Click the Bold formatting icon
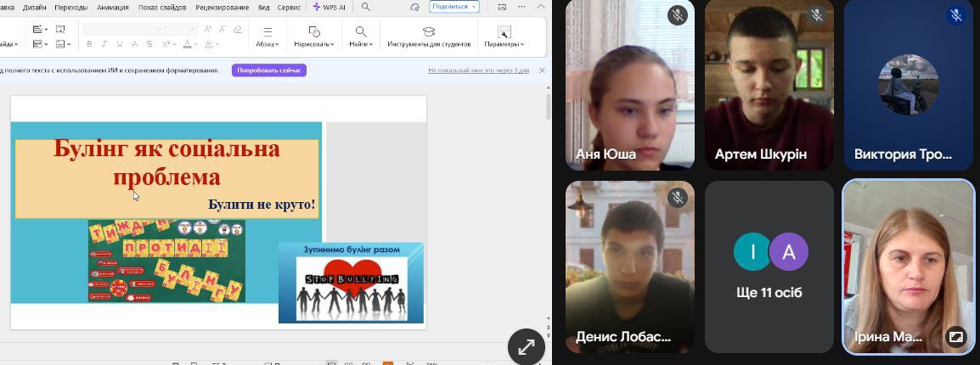The height and width of the screenshot is (365, 980). coord(90,44)
